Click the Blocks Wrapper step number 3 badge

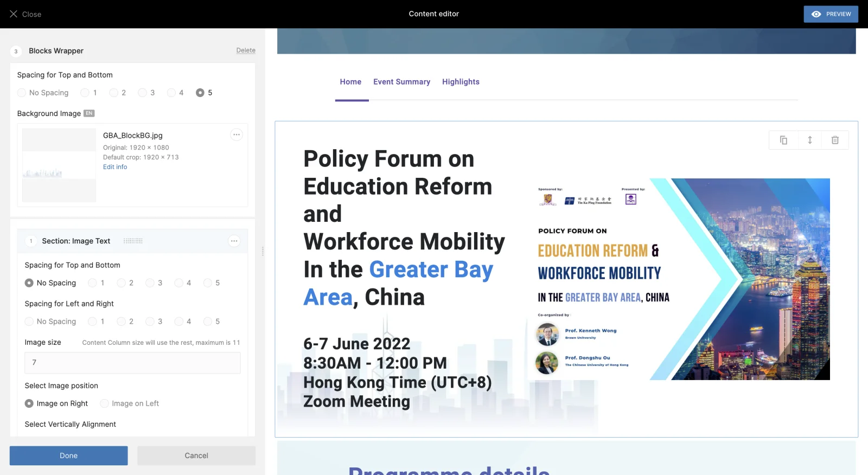pos(16,52)
